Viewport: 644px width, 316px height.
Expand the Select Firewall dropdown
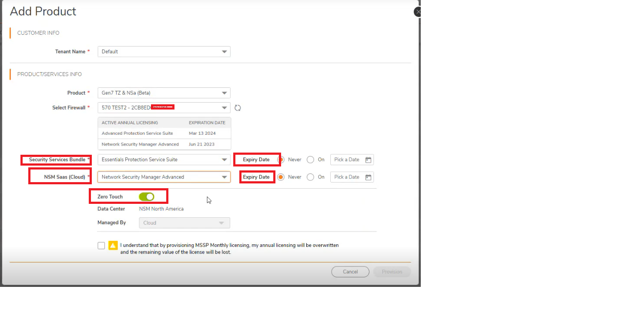pyautogui.click(x=164, y=108)
